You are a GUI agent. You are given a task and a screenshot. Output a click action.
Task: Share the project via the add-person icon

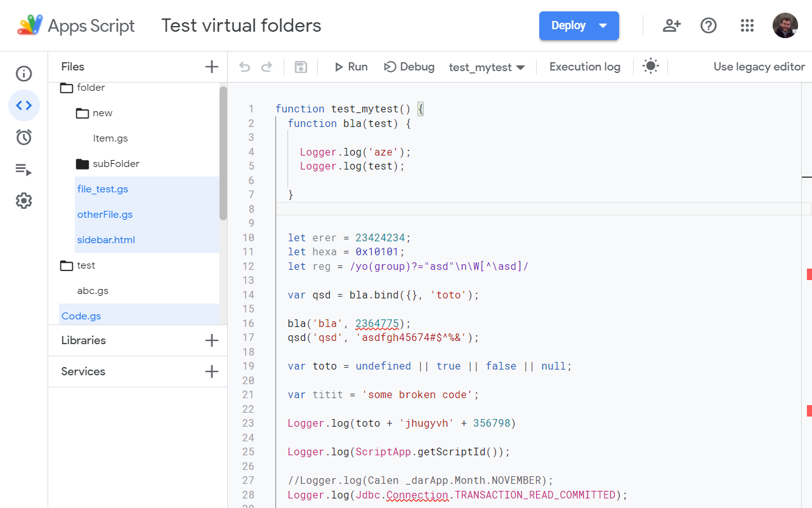coord(671,25)
